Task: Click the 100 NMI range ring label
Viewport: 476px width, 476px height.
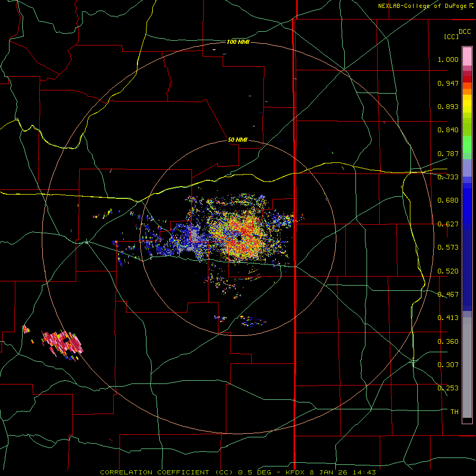Action: 238,42
